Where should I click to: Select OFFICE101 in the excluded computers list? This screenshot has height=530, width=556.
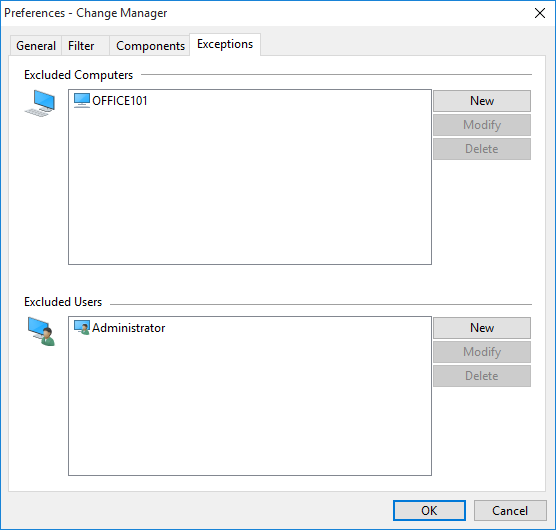119,101
